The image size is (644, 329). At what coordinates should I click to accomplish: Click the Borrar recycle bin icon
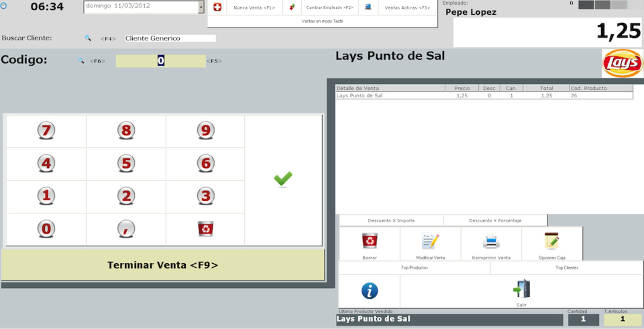point(369,241)
